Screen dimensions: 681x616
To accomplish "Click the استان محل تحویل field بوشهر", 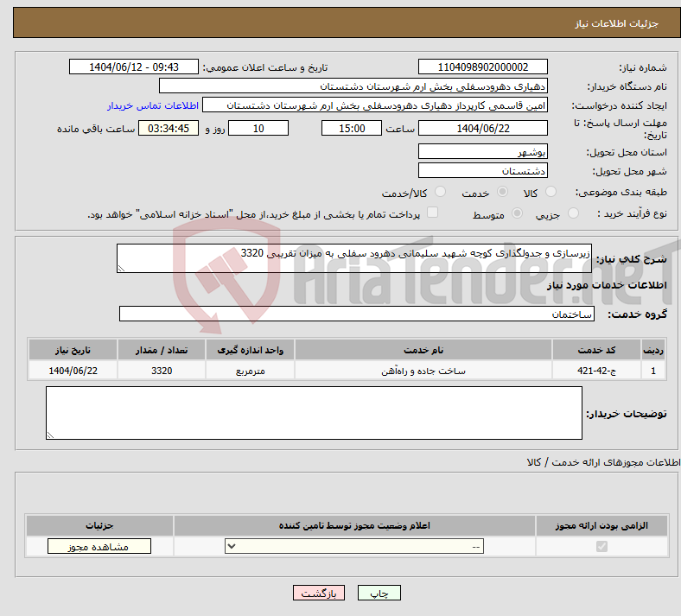I will pos(483,150).
